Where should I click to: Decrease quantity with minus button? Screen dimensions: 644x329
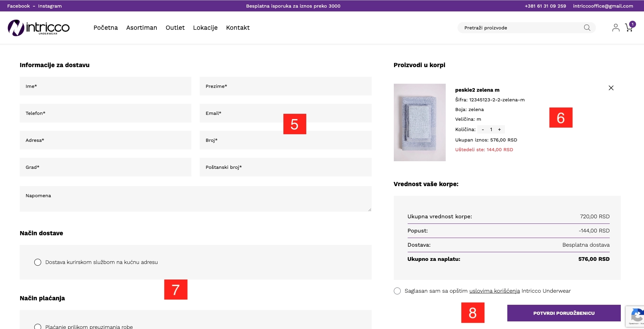pos(483,129)
